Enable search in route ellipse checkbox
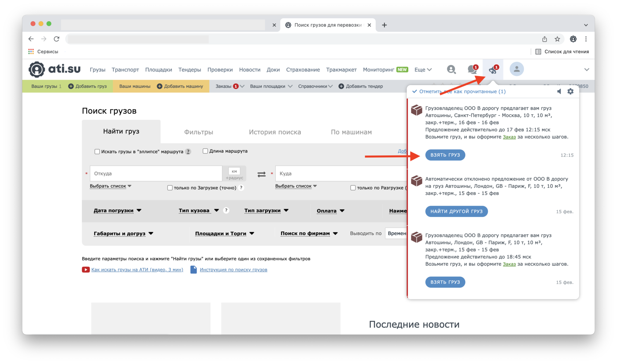The width and height of the screenshot is (617, 364). tap(97, 151)
